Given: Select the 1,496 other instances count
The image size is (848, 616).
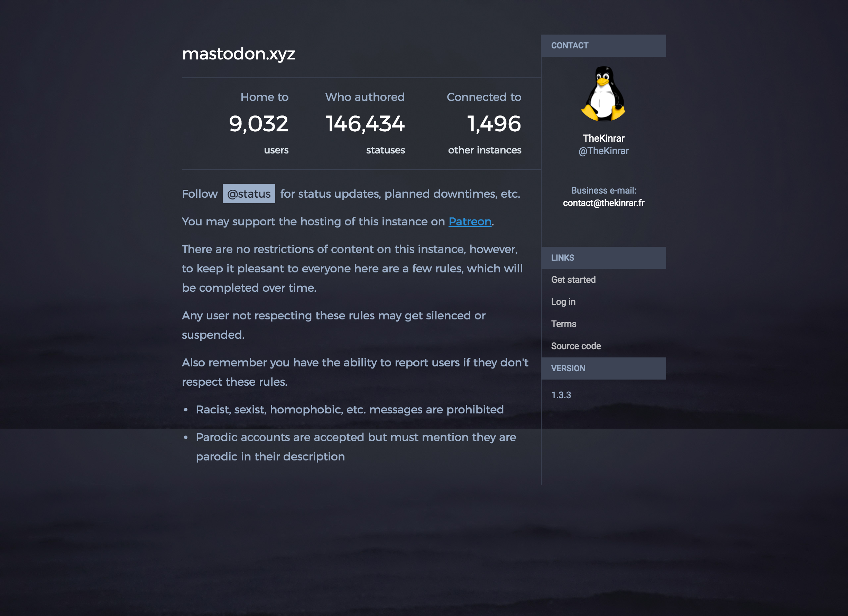Looking at the screenshot, I should pos(494,124).
